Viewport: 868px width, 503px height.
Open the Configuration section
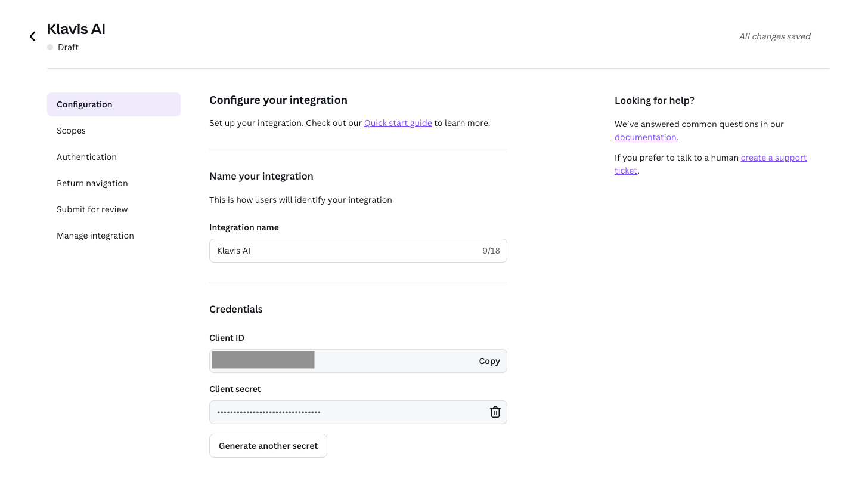[114, 104]
